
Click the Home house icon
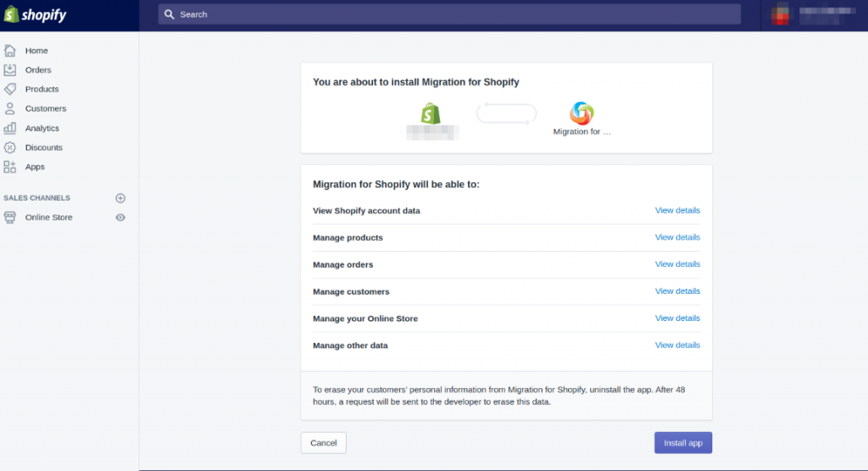(x=10, y=50)
